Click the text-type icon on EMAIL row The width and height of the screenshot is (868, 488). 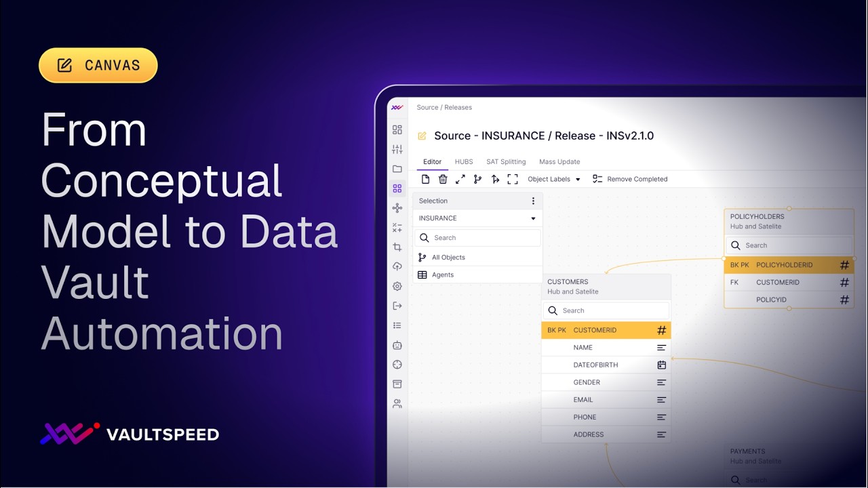(x=662, y=400)
